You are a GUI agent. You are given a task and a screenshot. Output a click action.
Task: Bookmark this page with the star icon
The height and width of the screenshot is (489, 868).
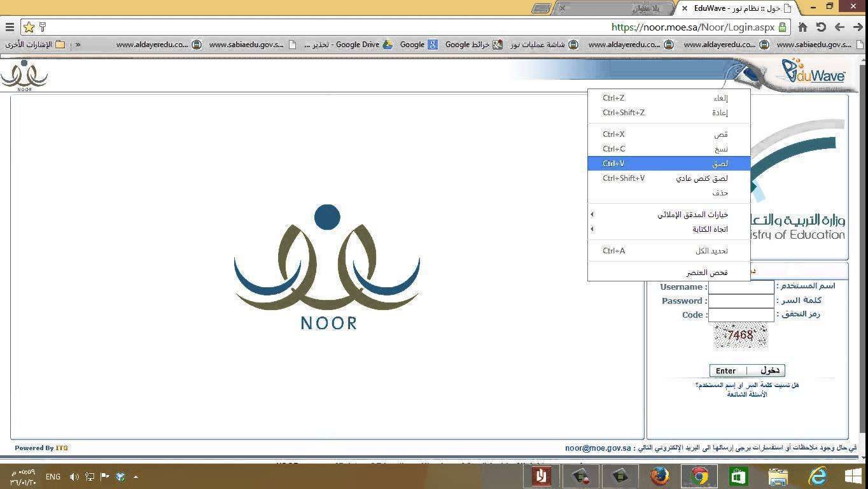point(29,27)
